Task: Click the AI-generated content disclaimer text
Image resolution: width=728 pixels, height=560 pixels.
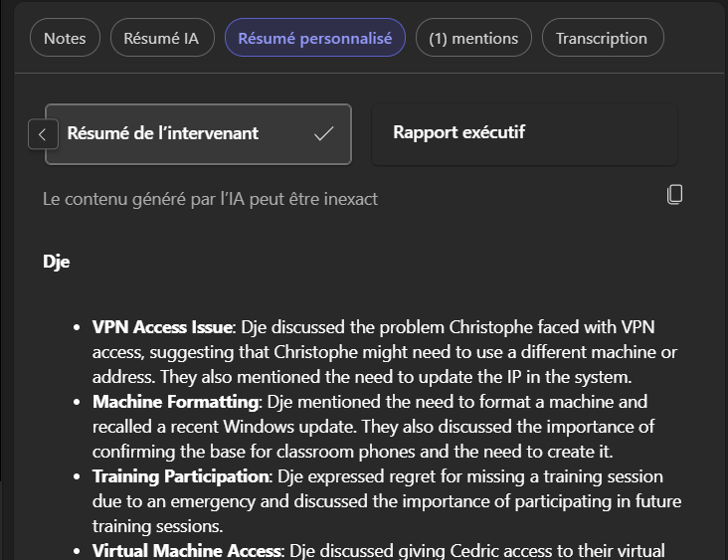Action: coord(210,199)
